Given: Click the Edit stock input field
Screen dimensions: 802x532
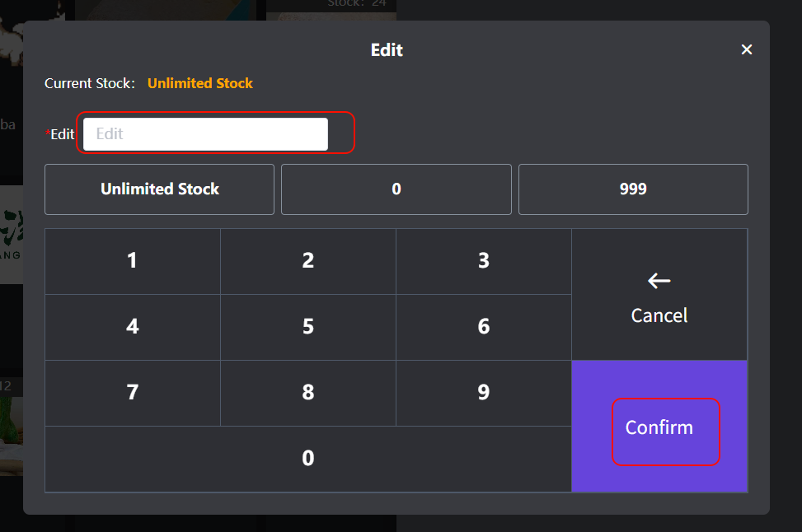Looking at the screenshot, I should 205,134.
